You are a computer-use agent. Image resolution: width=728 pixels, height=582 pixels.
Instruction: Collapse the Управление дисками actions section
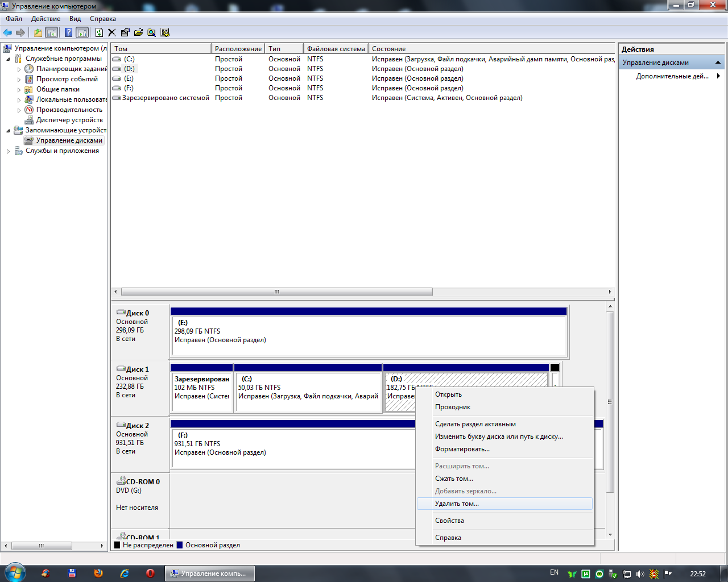718,63
